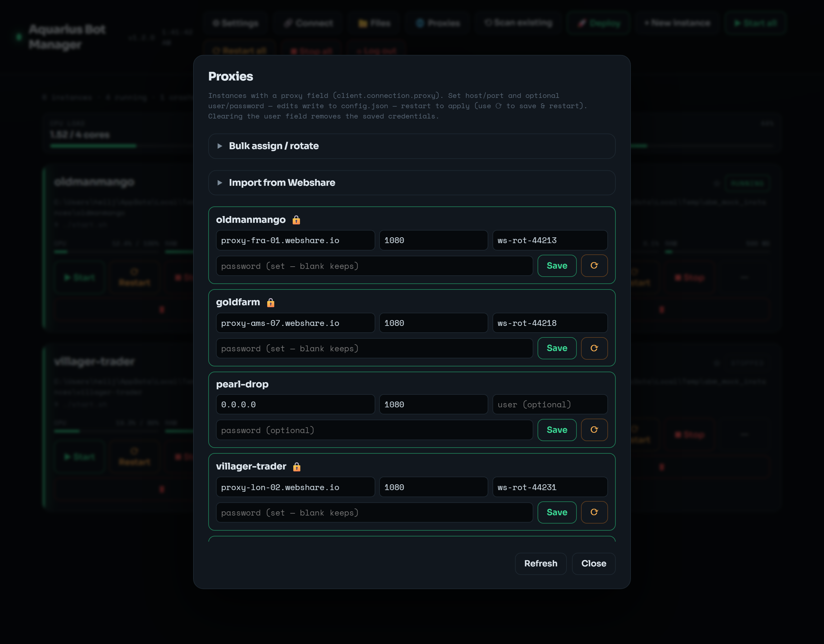Image resolution: width=824 pixels, height=644 pixels.
Task: Click the pearl-drop instance name
Action: point(242,384)
